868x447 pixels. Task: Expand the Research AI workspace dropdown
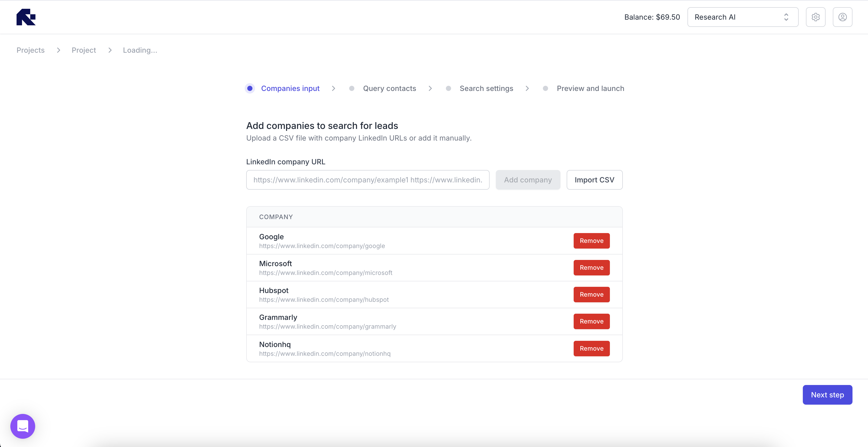(x=743, y=17)
